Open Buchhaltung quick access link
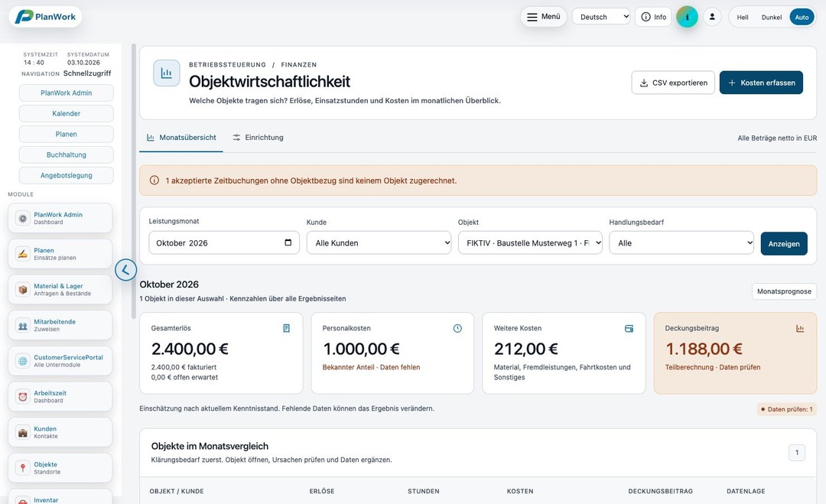 pos(67,154)
